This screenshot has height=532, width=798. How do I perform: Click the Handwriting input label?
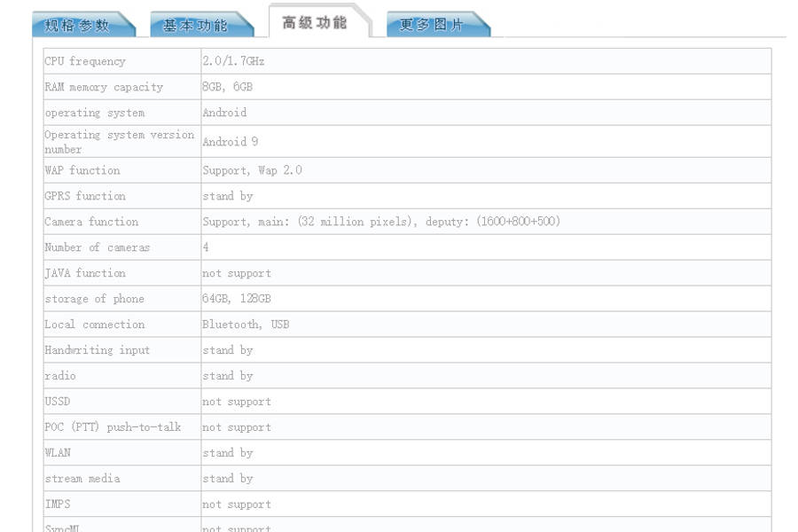coord(98,350)
